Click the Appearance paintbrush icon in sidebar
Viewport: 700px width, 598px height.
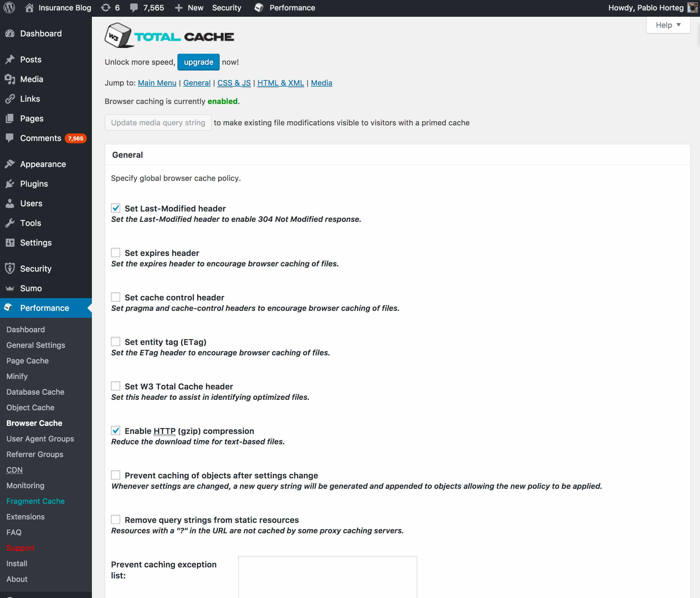click(x=10, y=164)
